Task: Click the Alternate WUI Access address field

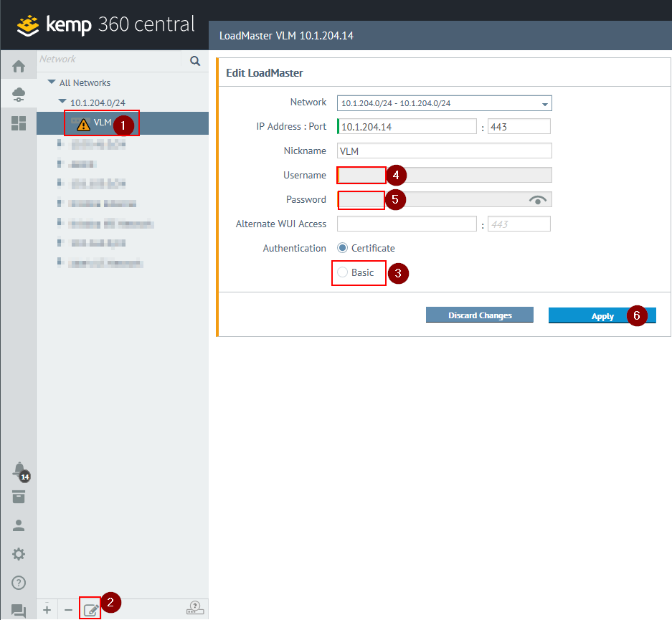Action: point(407,224)
